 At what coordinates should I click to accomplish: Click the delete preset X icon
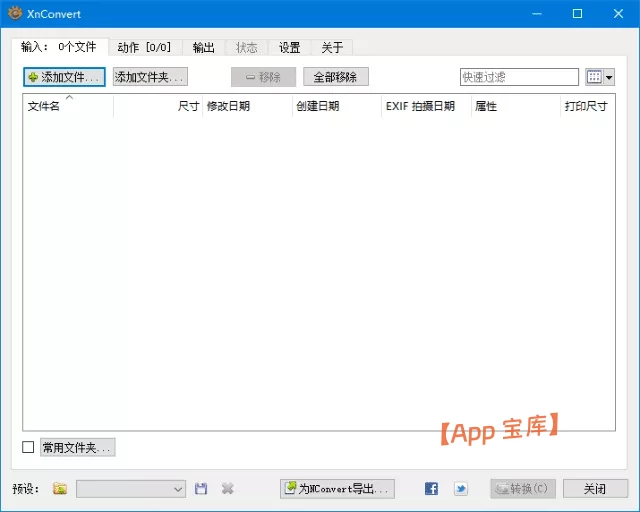coord(228,489)
